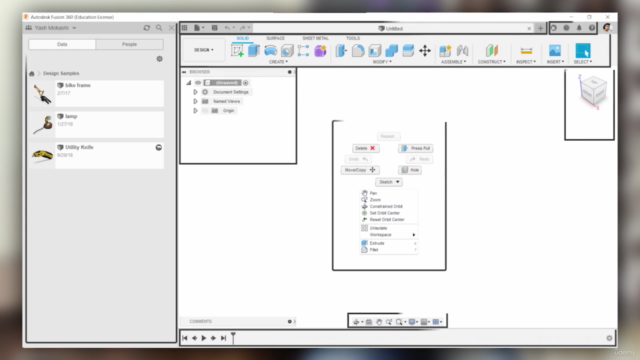Open the Construct dropdown menu
The image size is (640, 360).
pyautogui.click(x=492, y=62)
